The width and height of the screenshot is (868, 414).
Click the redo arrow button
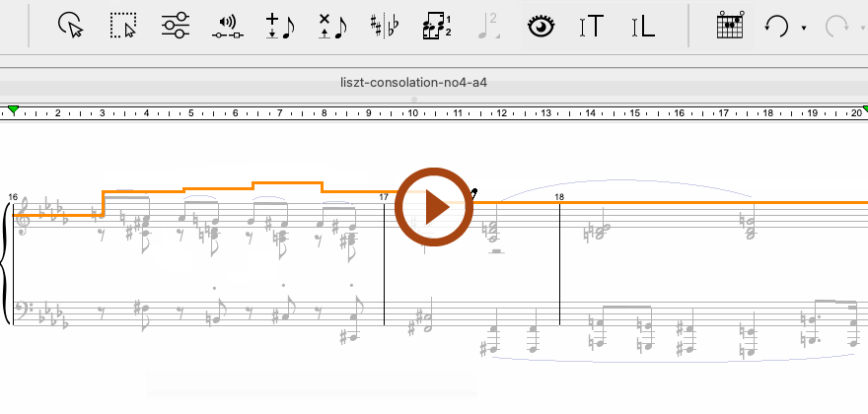pos(836,27)
